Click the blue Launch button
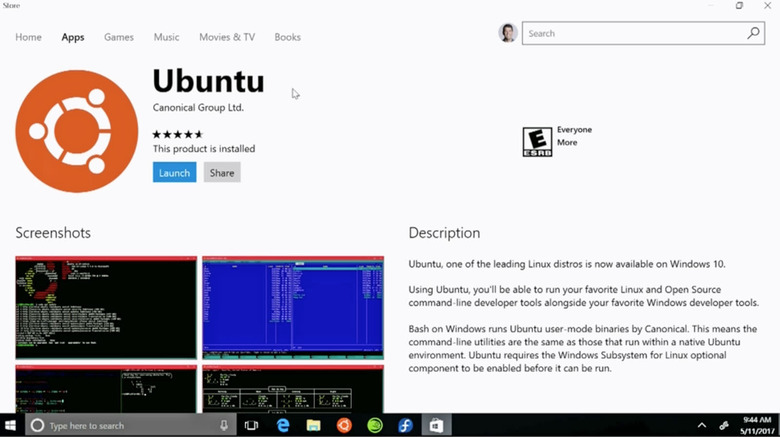Image resolution: width=780 pixels, height=437 pixels. point(175,173)
